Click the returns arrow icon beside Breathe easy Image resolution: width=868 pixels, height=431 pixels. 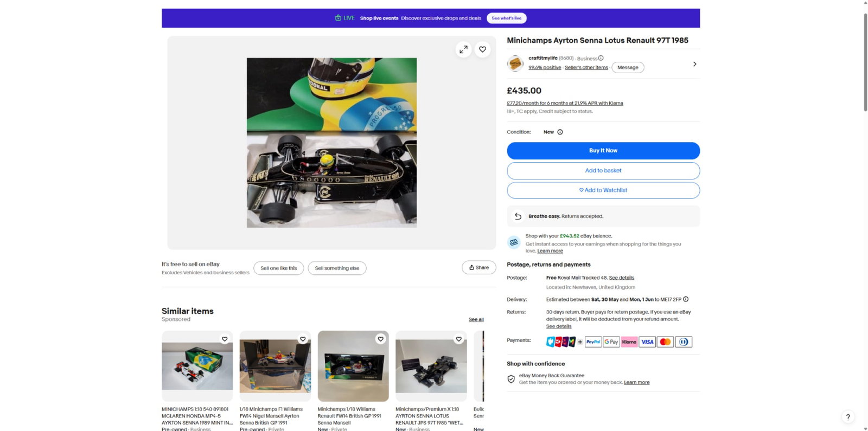click(518, 216)
